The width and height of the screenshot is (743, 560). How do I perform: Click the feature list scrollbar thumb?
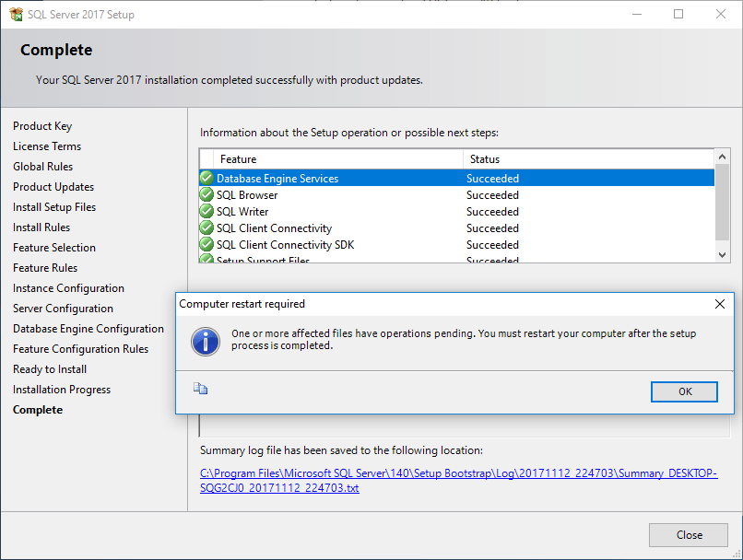pyautogui.click(x=722, y=202)
